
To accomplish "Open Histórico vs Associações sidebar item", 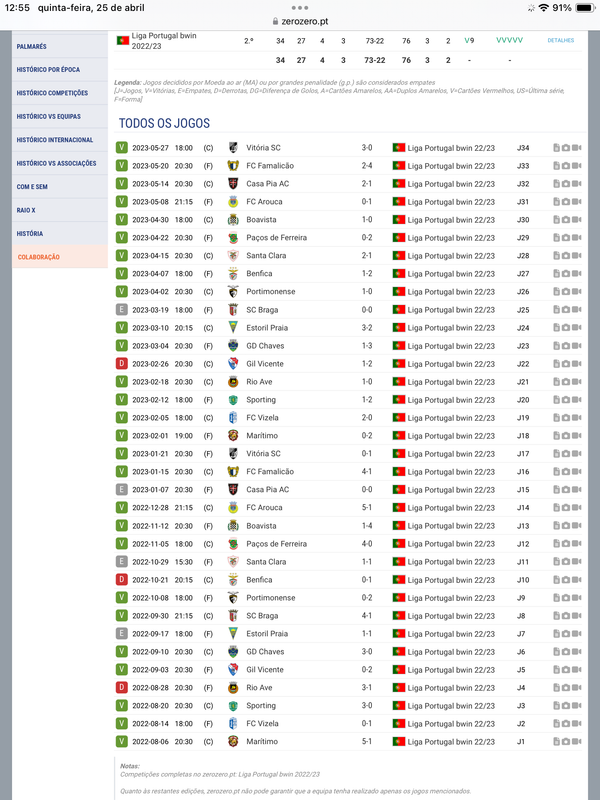I will [60, 163].
